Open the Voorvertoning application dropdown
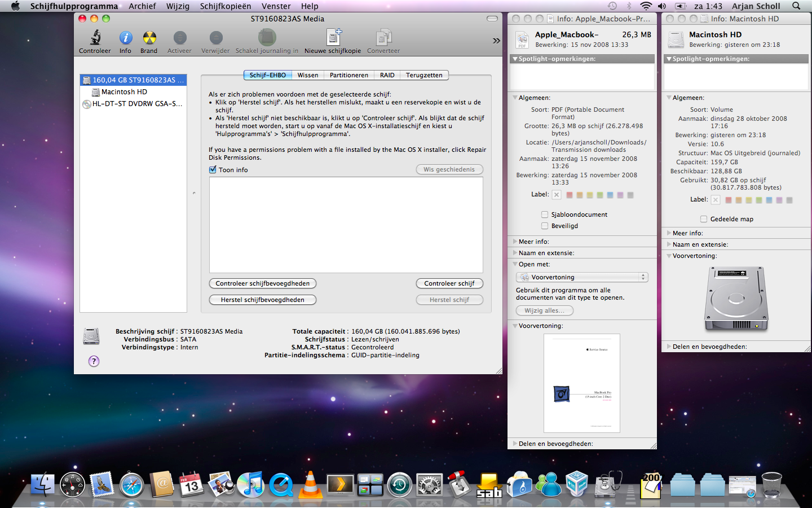The image size is (812, 508). click(x=582, y=277)
